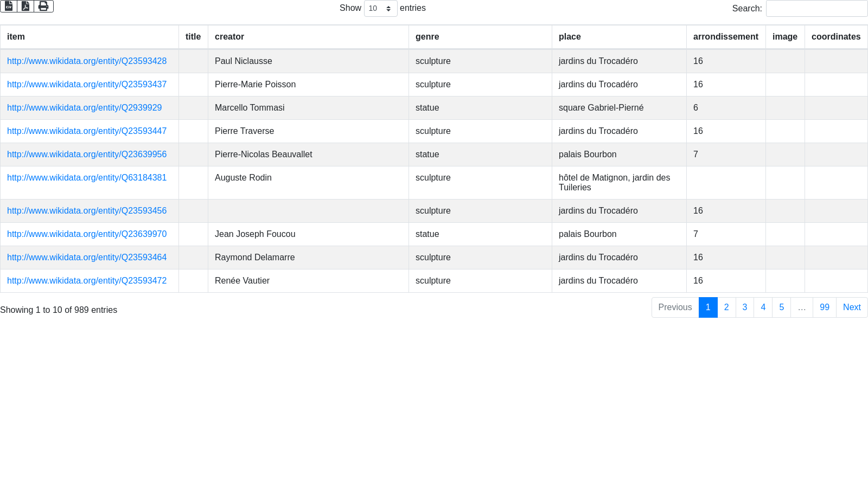The width and height of the screenshot is (868, 488).
Task: Go to page 3 of results
Action: (745, 307)
